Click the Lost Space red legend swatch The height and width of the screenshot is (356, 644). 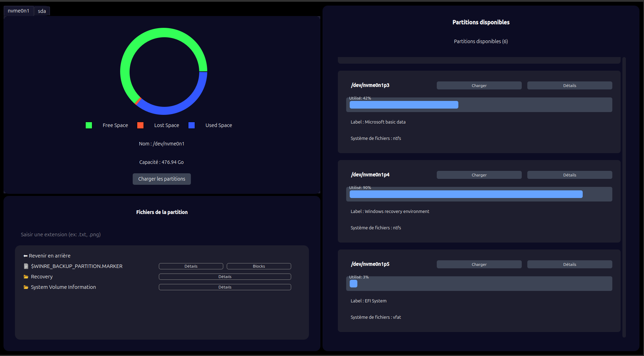coord(140,125)
